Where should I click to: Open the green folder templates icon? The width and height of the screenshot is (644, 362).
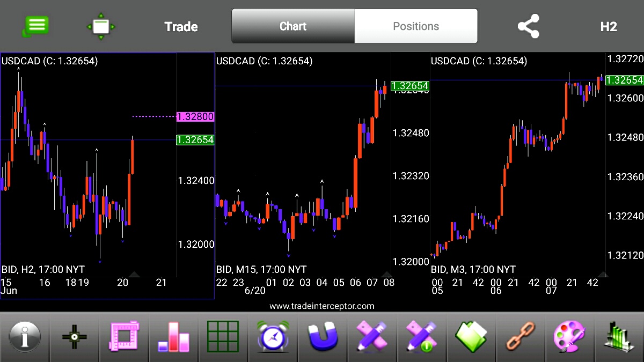click(x=471, y=337)
